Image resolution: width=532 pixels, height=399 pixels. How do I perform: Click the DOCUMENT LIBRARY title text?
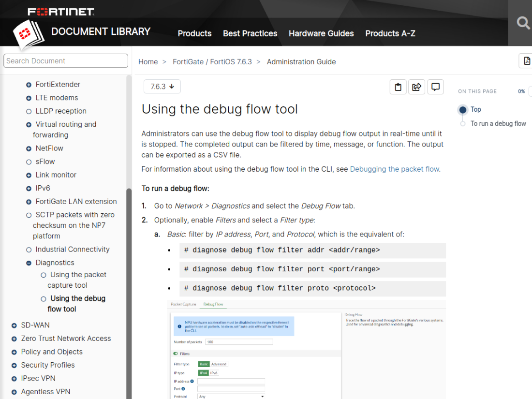pyautogui.click(x=101, y=31)
